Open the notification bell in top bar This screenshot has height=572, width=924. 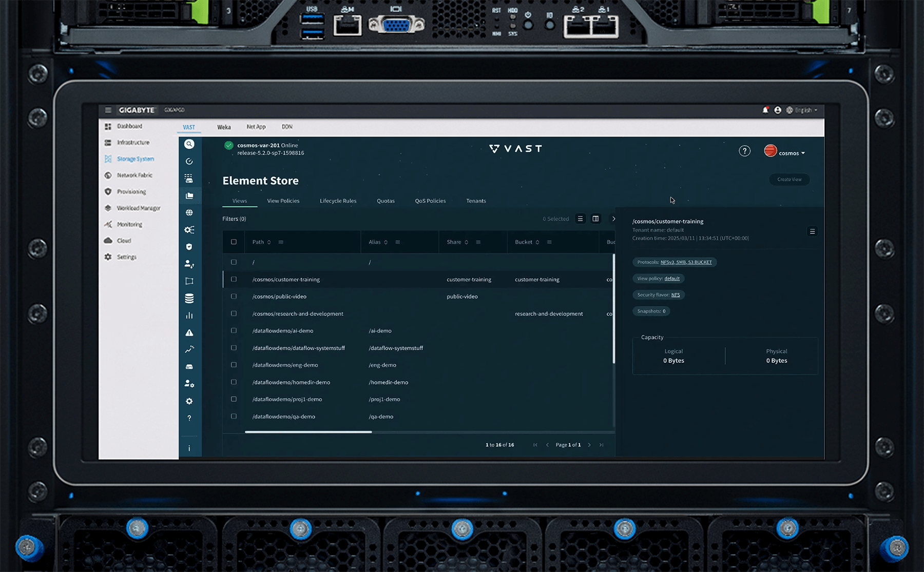coord(765,110)
